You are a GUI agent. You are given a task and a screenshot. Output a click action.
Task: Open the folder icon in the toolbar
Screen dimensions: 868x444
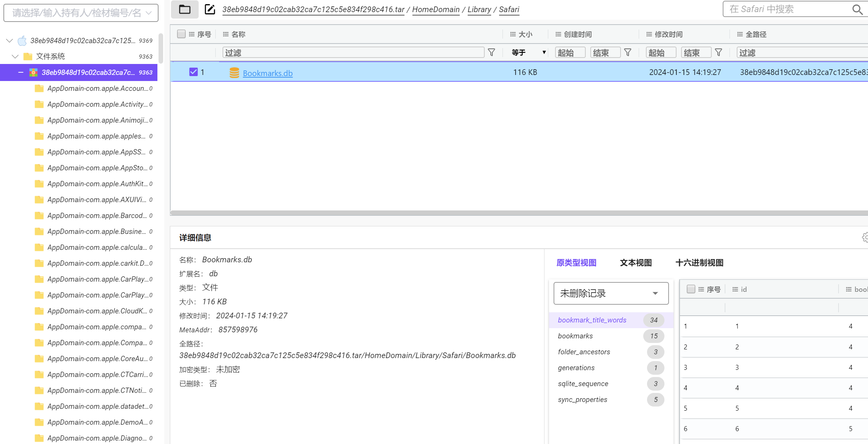click(x=185, y=9)
